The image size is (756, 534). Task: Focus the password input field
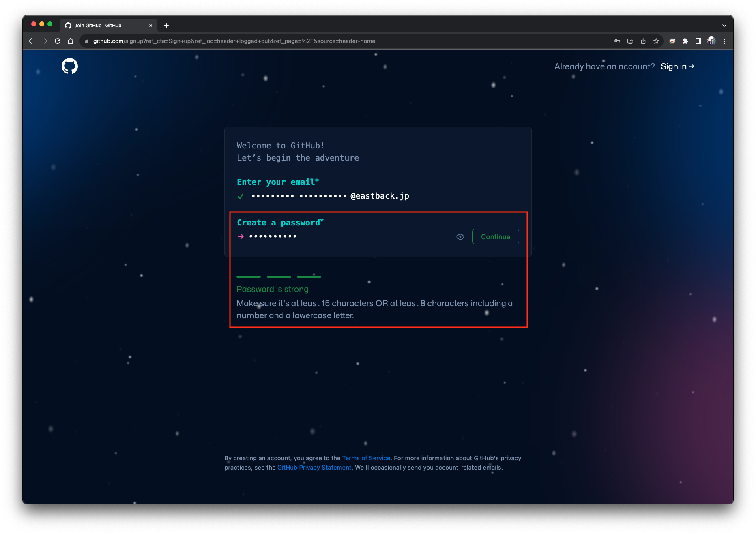coord(349,236)
